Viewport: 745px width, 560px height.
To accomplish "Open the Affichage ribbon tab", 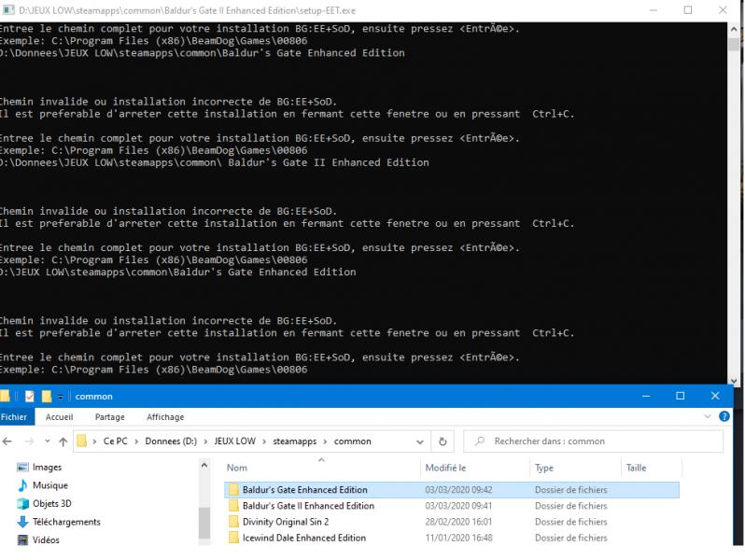I will pyautogui.click(x=165, y=416).
